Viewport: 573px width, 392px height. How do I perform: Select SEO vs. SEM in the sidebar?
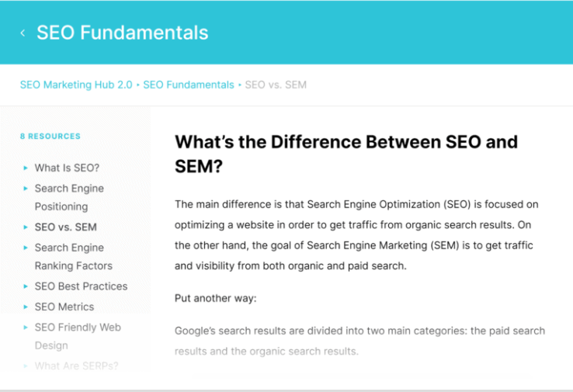tap(65, 227)
